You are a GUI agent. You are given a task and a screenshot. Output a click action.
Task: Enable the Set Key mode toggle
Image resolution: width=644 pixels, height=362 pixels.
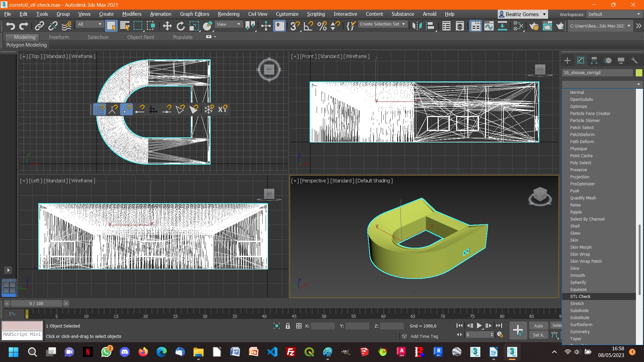pos(539,335)
